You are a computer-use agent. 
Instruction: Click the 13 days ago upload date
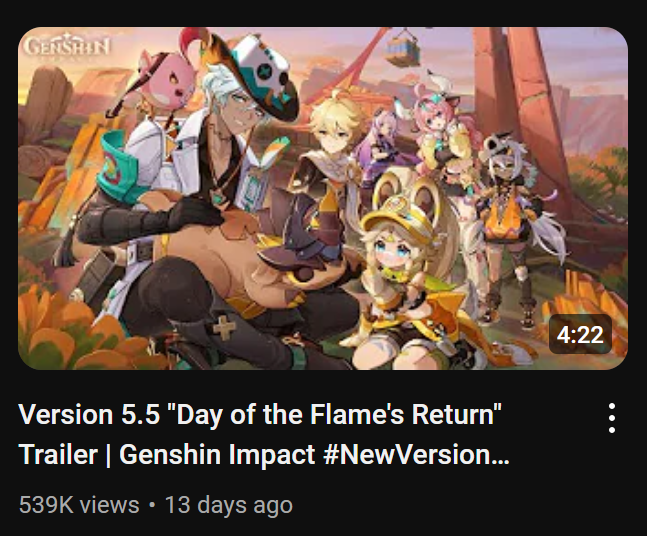coord(229,505)
